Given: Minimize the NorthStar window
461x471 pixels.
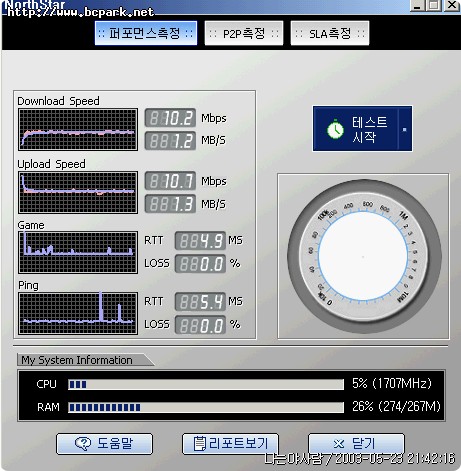Looking at the screenshot, I should pos(417,5).
